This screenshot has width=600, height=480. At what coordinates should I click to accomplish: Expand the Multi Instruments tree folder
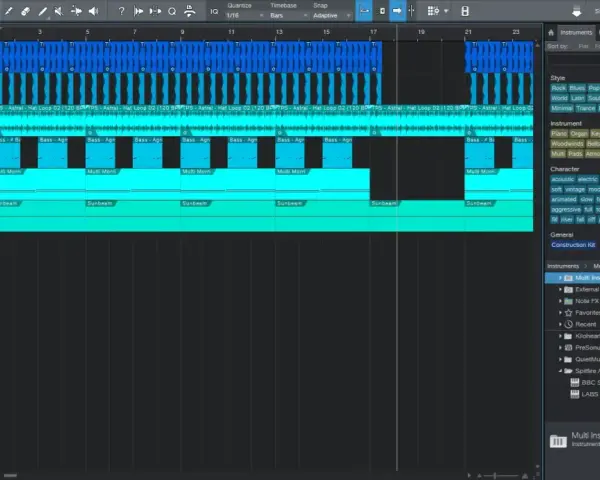coord(560,278)
